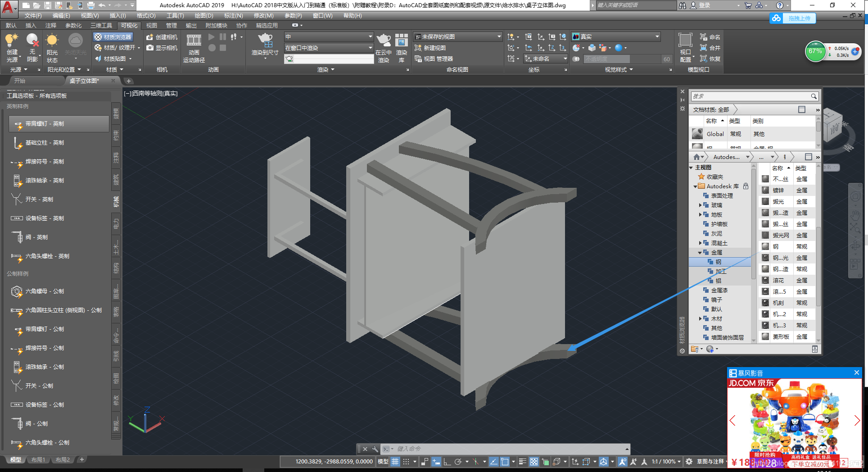Toggle grid display in the status bar
This screenshot has width=868, height=472.
coord(395,461)
